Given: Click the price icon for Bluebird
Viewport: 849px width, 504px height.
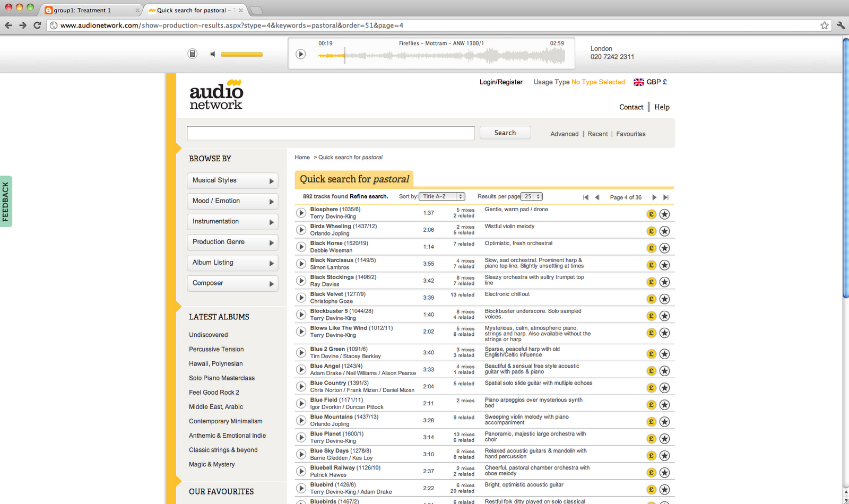Looking at the screenshot, I should 652,490.
